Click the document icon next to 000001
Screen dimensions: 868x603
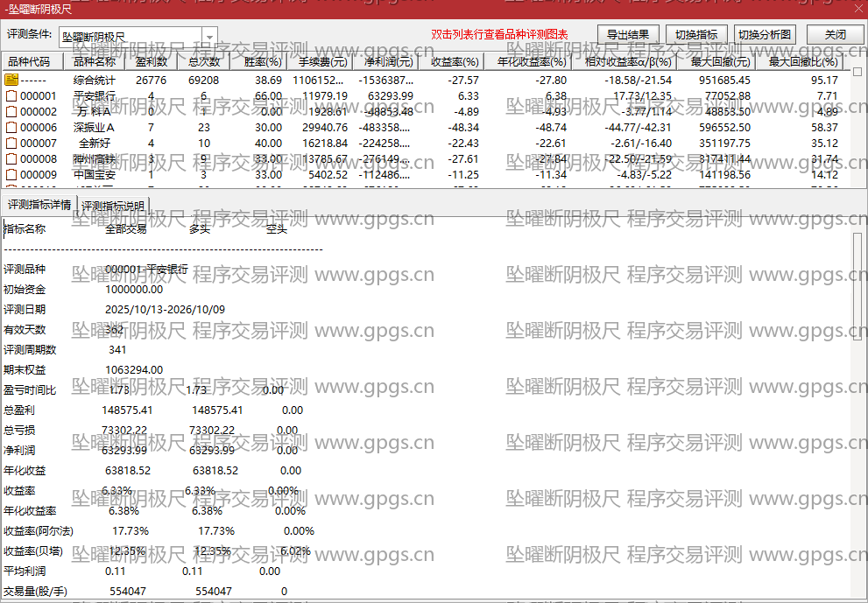pos(11,96)
